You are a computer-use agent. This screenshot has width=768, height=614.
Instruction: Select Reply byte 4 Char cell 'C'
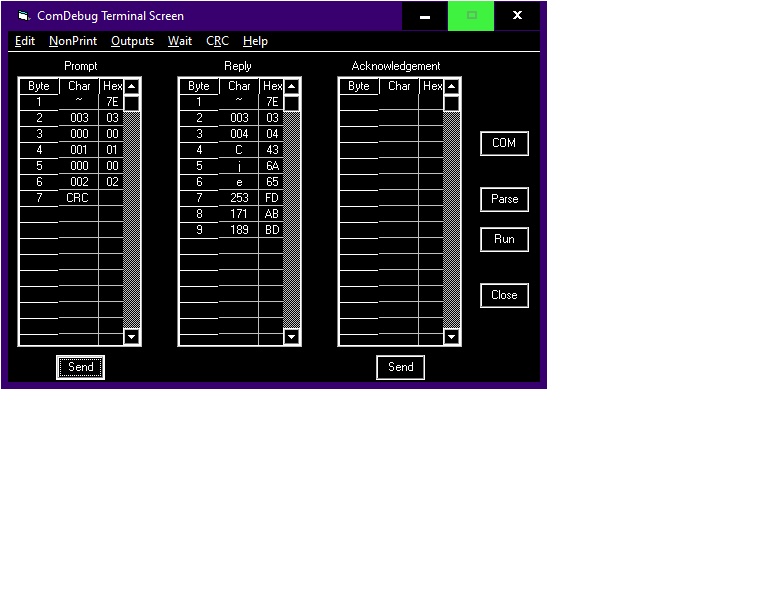click(239, 150)
